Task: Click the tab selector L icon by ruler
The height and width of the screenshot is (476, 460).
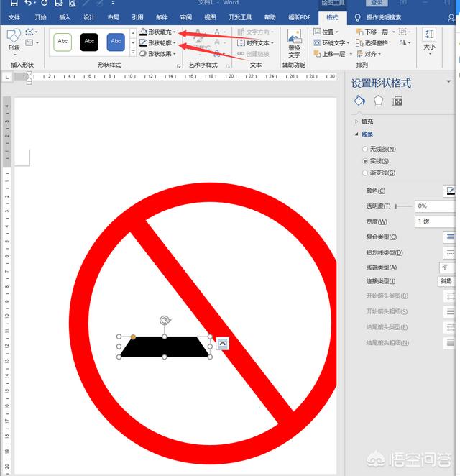Action: [x=6, y=78]
